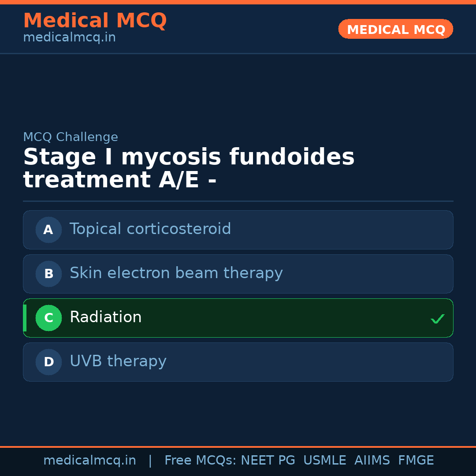Click the MCQ Challenge label
The width and height of the screenshot is (476, 476).
(71, 137)
